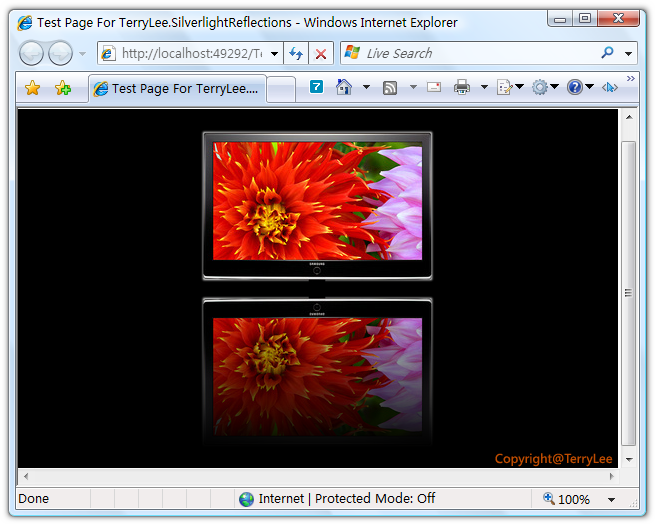The height and width of the screenshot is (524, 655).
Task: Click the 100% zoom level button
Action: pyautogui.click(x=567, y=499)
